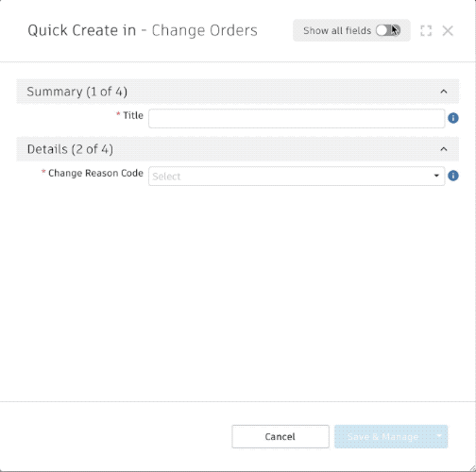The image size is (476, 472).
Task: Collapse the Details (2 of 4) section
Action: coord(444,149)
